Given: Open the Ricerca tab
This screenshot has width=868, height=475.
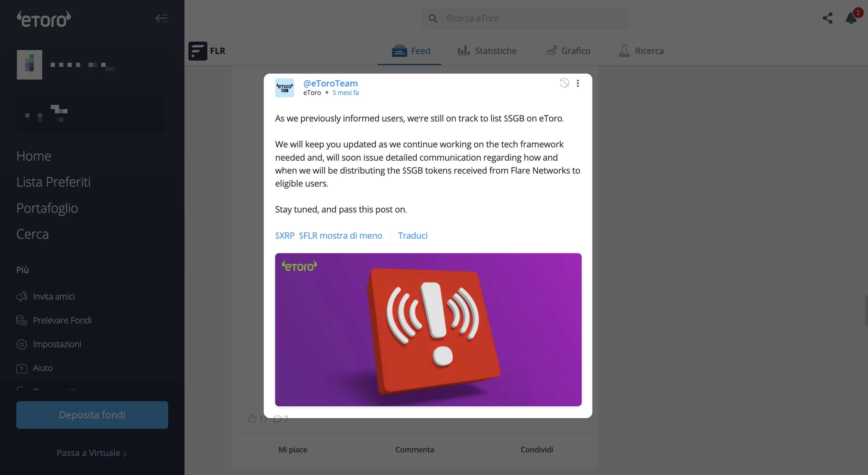Looking at the screenshot, I should [x=640, y=51].
